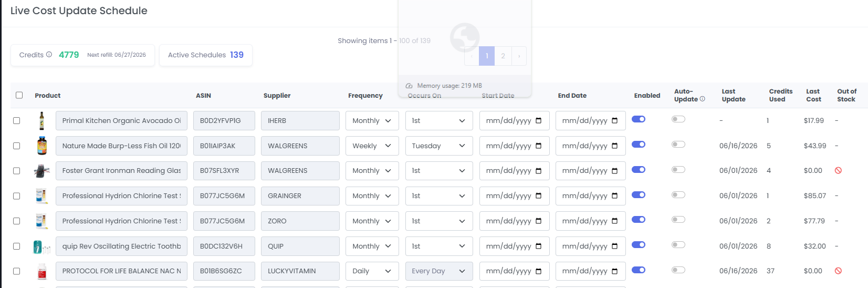Open the Daily frequency dropdown
The width and height of the screenshot is (868, 288).
click(372, 271)
